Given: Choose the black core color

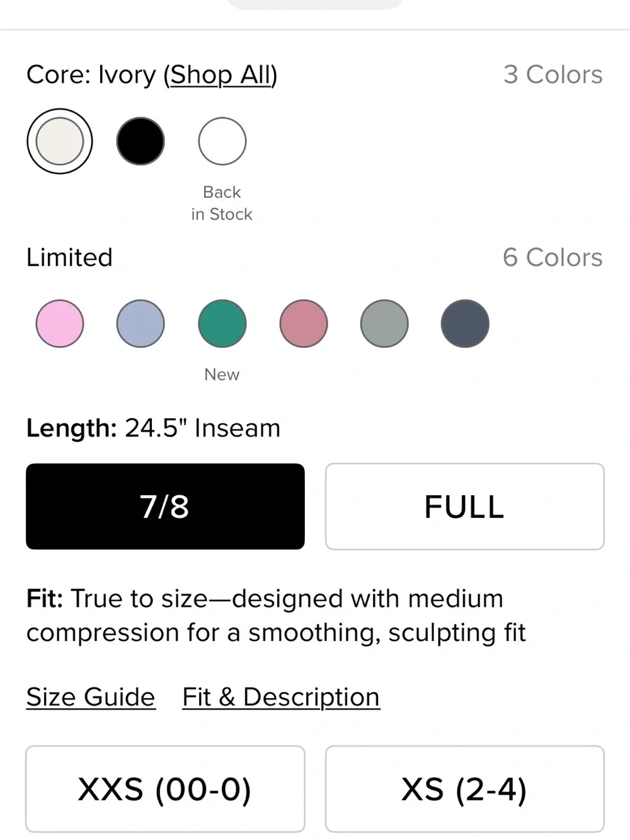Looking at the screenshot, I should click(140, 141).
